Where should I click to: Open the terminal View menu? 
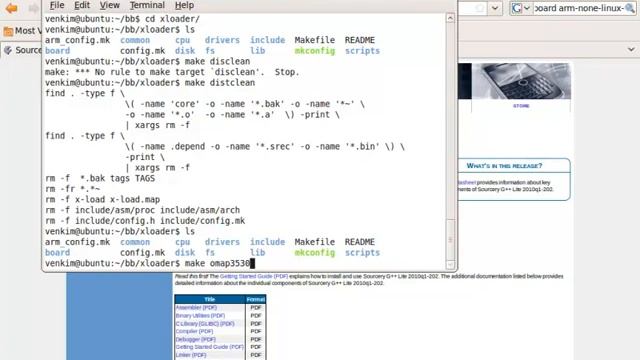click(109, 5)
